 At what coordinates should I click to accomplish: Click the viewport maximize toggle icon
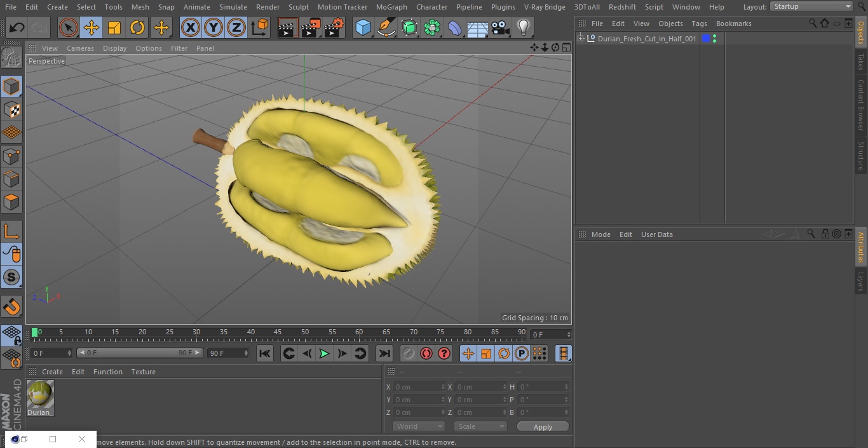[566, 48]
